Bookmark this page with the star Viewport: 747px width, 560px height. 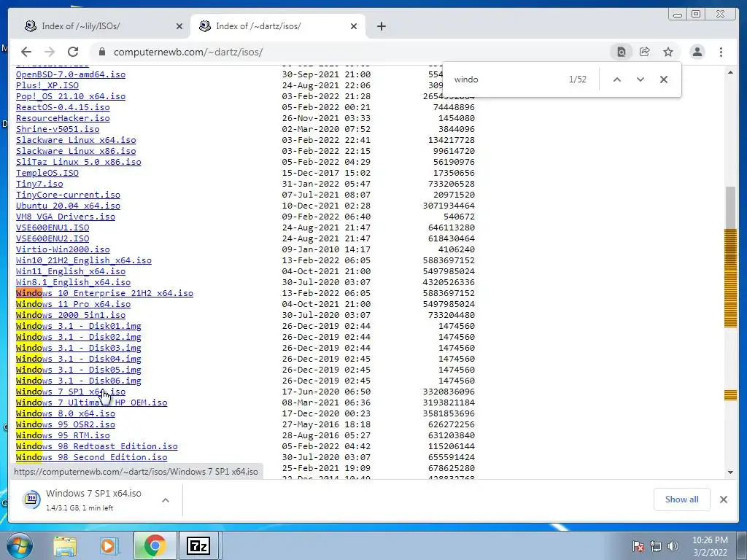(x=668, y=52)
